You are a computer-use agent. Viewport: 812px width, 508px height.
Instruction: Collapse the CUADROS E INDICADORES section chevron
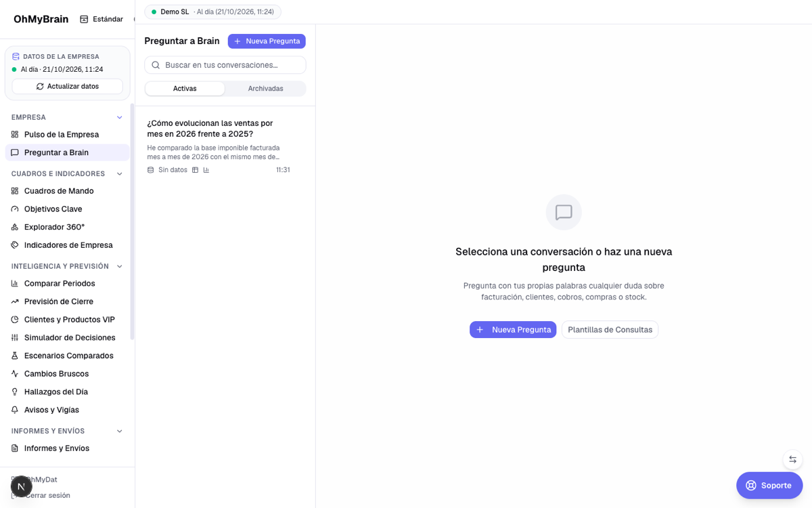[120, 174]
